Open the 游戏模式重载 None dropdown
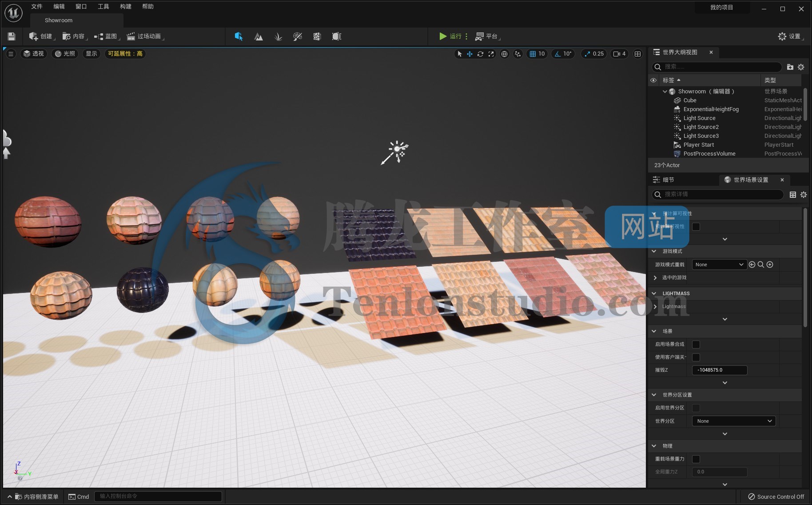 coord(719,265)
